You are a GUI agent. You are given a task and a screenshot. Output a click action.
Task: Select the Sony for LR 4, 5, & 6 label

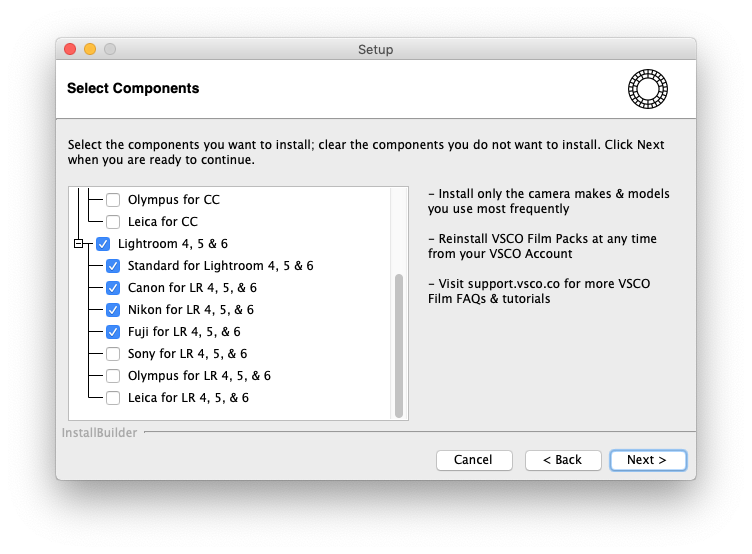tap(187, 354)
